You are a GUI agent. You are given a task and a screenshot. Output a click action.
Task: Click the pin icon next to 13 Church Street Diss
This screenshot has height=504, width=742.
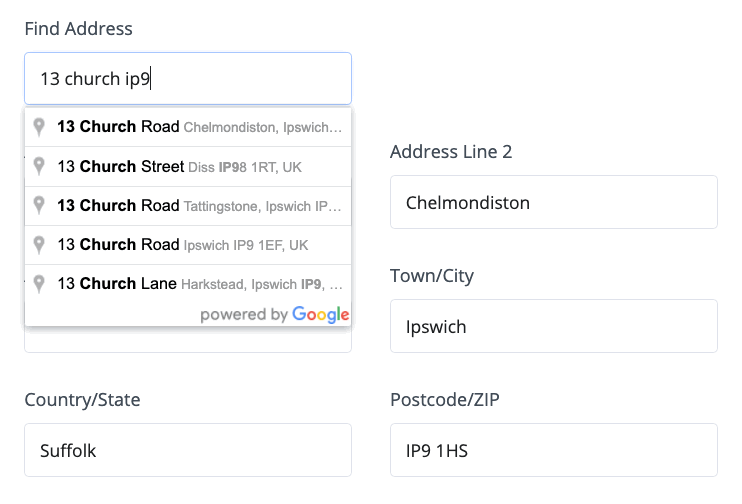pyautogui.click(x=39, y=166)
